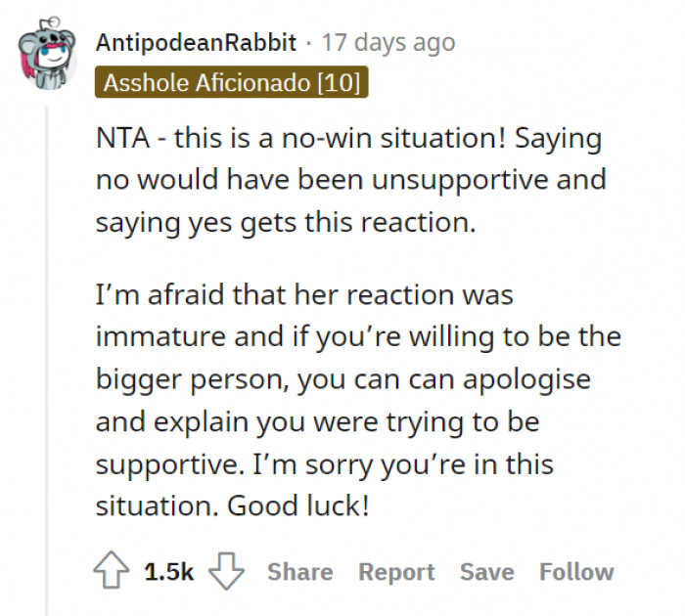The width and height of the screenshot is (685, 616).
Task: Follow this comment thread
Action: (576, 572)
